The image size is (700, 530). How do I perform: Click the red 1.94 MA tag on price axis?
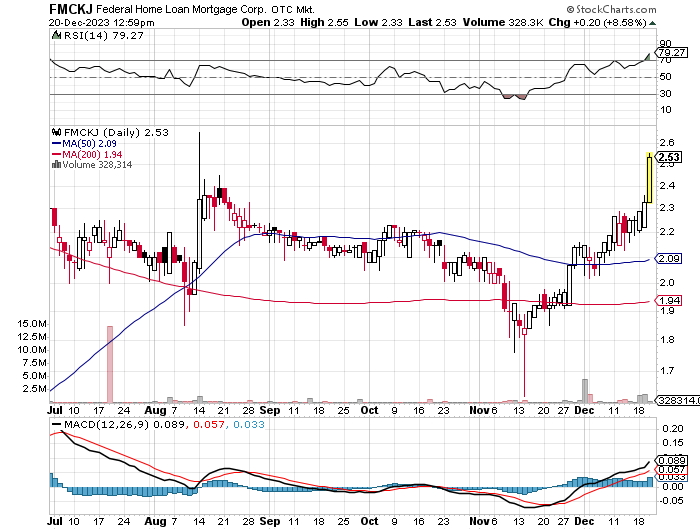669,300
